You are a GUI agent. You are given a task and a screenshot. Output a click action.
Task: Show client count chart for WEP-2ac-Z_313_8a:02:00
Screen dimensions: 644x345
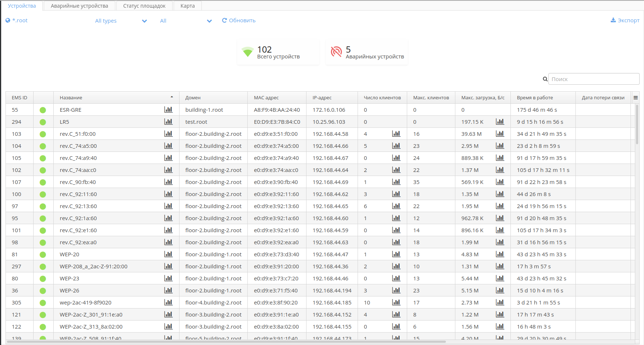tap(396, 326)
